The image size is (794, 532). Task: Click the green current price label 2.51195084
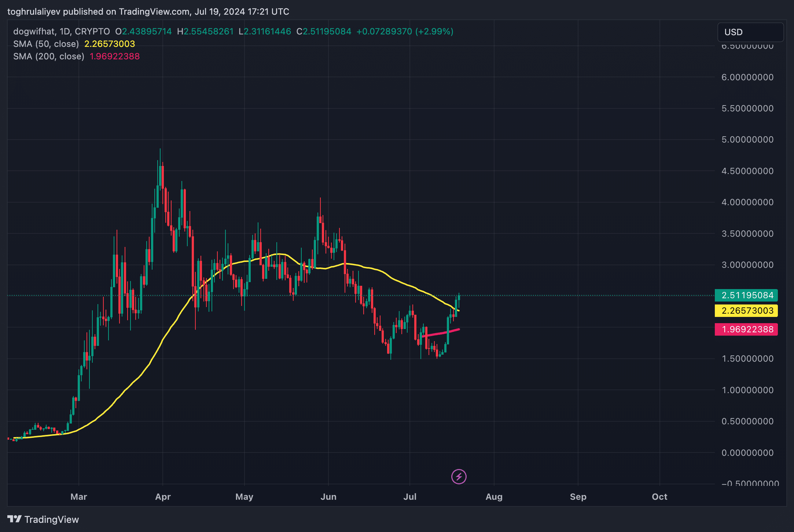pyautogui.click(x=746, y=295)
